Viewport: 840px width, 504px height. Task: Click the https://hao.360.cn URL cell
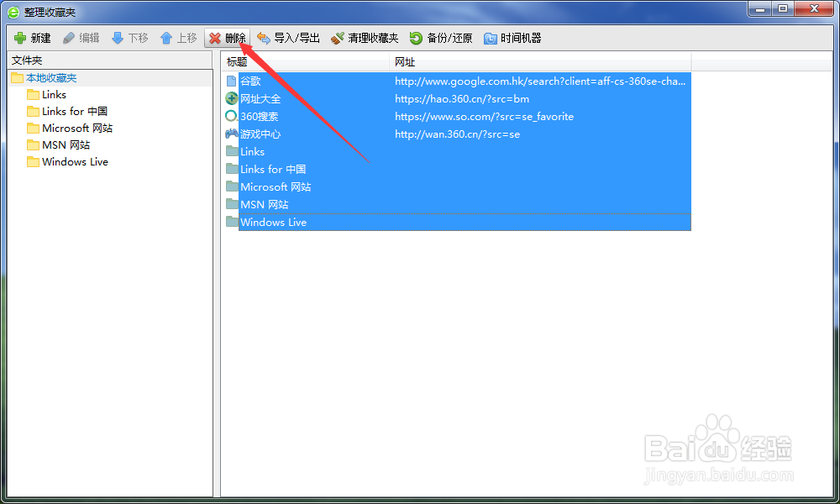[462, 98]
